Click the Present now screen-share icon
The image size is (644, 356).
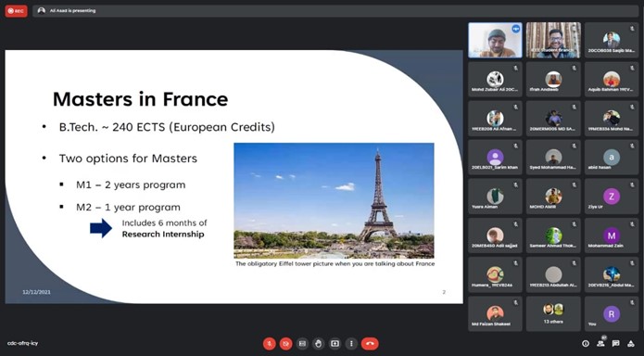[x=335, y=344]
